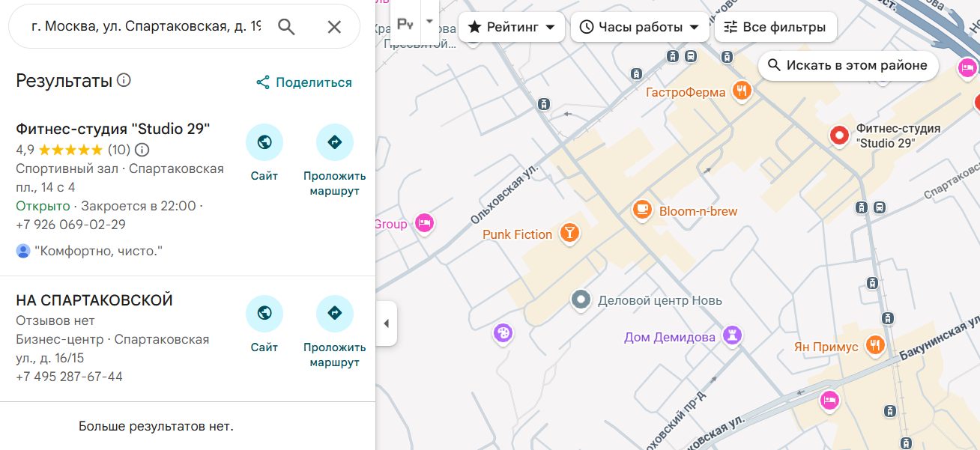980x450 pixels.
Task: Get directions to Фитнес-студия Studio 29
Action: (334, 142)
